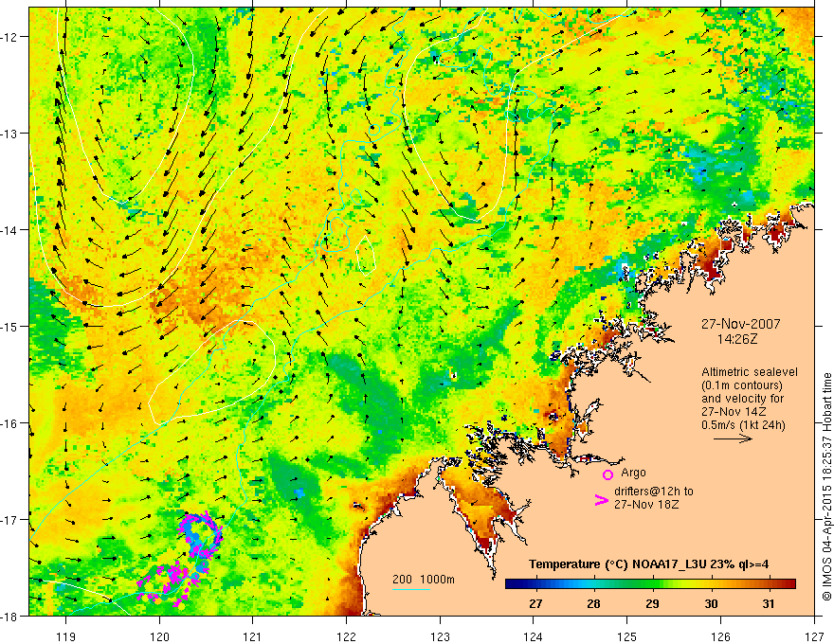Screen dimensions: 834x644
Task: Click the longitude axis label 119
Action: 66,636
